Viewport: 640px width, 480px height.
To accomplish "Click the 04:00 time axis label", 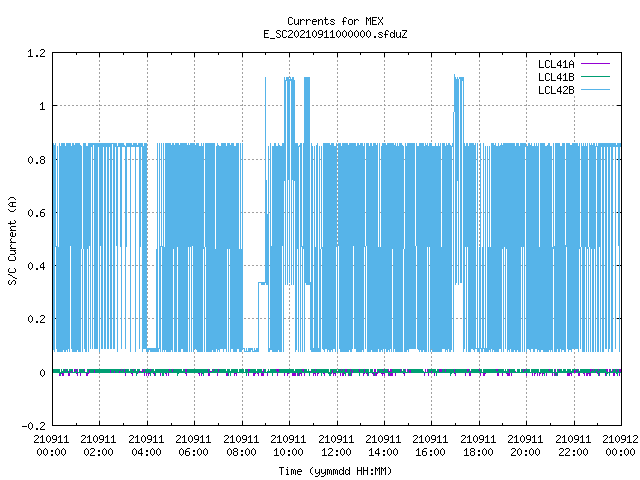I will (x=146, y=445).
